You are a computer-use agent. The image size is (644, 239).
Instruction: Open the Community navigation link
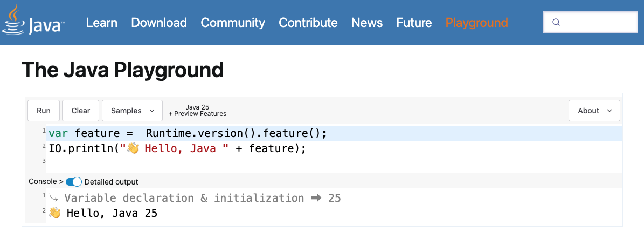[x=233, y=23]
